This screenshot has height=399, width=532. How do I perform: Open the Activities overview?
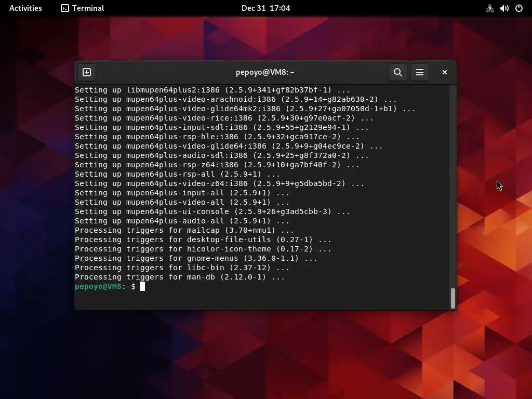click(25, 8)
